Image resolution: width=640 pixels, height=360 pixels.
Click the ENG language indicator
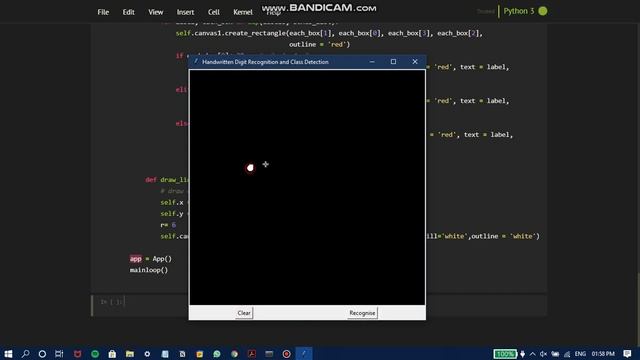tap(580, 354)
